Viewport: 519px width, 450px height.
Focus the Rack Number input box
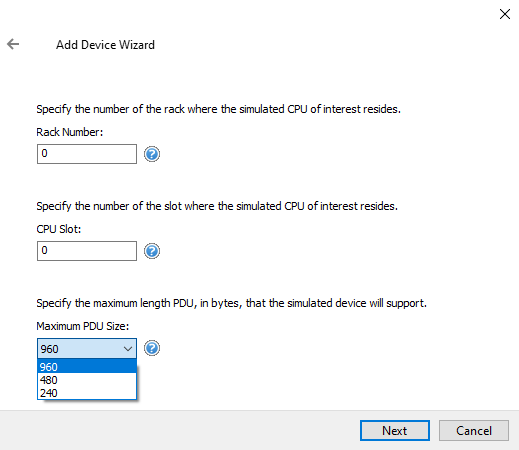(87, 154)
